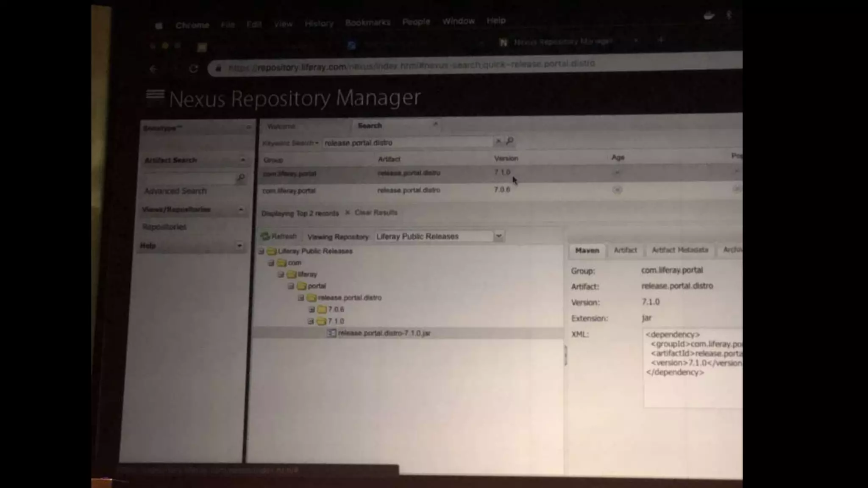The height and width of the screenshot is (488, 868).
Task: Click the search magnifier next to keyword field
Action: pos(510,141)
